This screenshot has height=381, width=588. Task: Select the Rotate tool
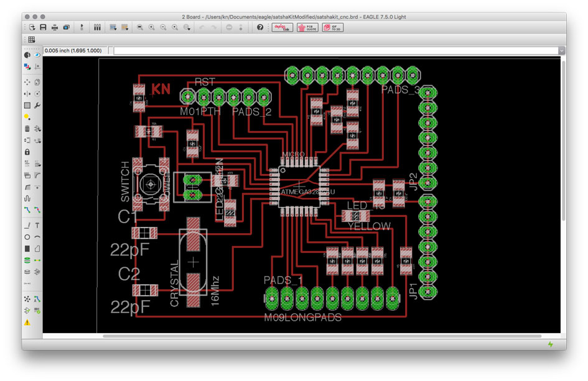[37, 94]
